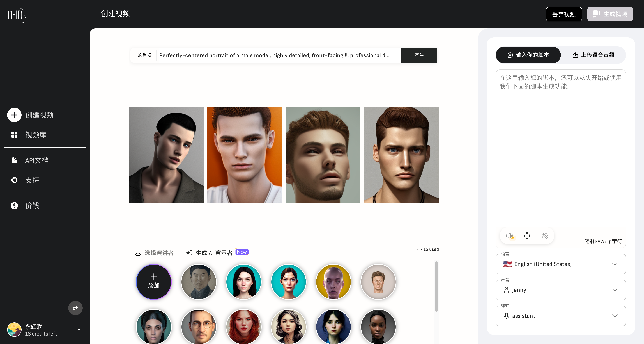Open API文档 in the sidebar
644x344 pixels.
coord(37,160)
